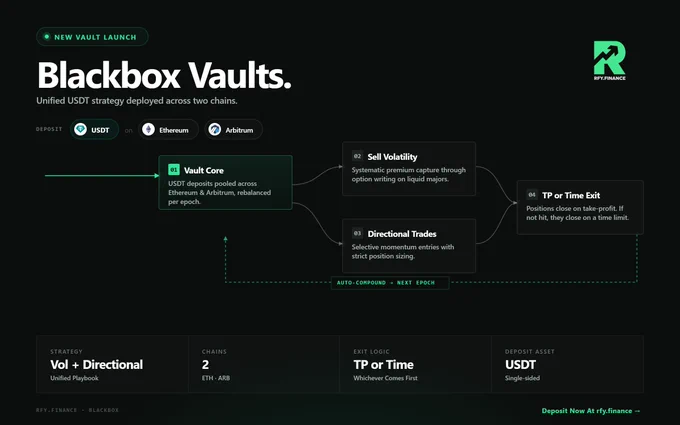Click the EXIT LOGIC stat label
This screenshot has height=425, width=680.
[372, 352]
